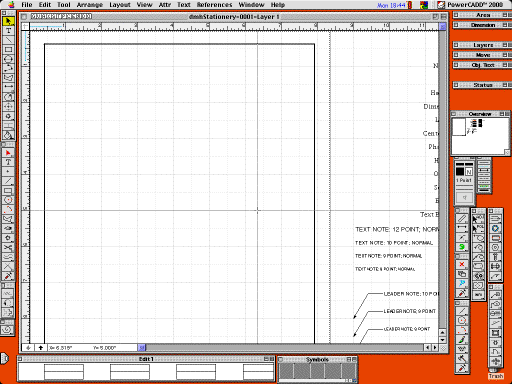Expand the collapsed Status palette
Viewport: 512px width, 384px height.
pyautogui.click(x=482, y=85)
